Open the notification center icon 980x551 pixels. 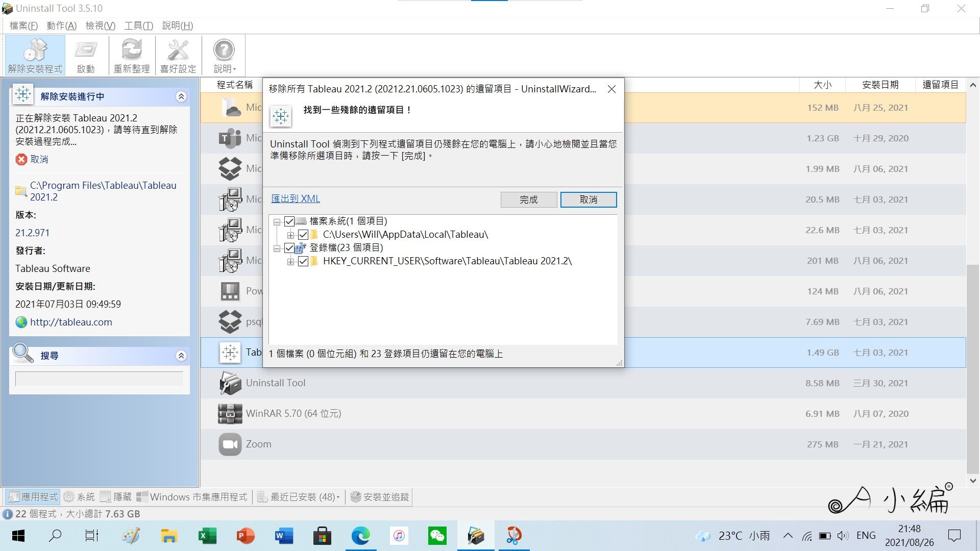(954, 536)
